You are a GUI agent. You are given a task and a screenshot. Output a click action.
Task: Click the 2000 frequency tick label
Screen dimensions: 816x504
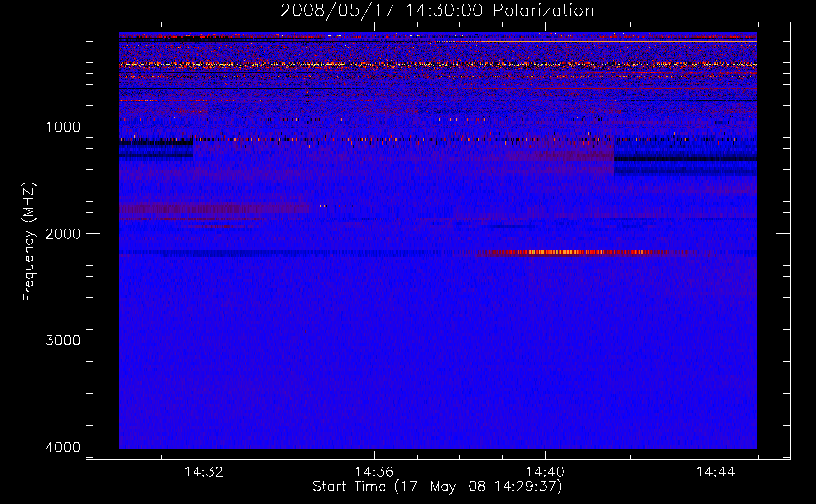click(x=63, y=233)
